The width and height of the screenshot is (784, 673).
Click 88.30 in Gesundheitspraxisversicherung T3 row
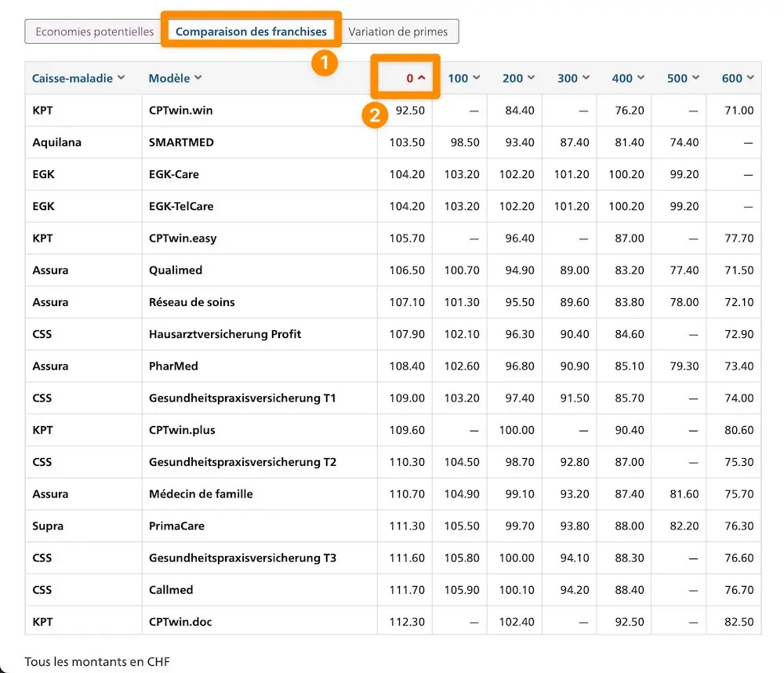point(630,558)
